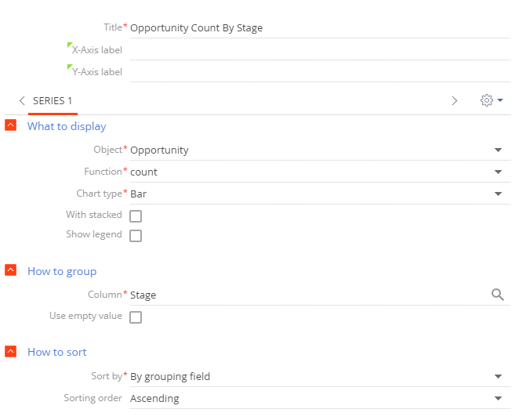Click the X-Axis label localization marker
Viewport: 519px width, 420px height.
[70, 45]
